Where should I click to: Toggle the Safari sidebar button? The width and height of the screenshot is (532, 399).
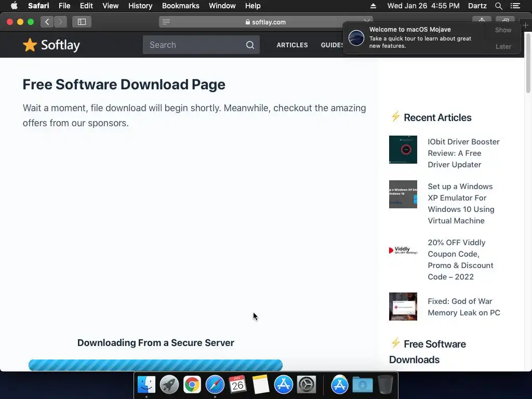point(82,22)
